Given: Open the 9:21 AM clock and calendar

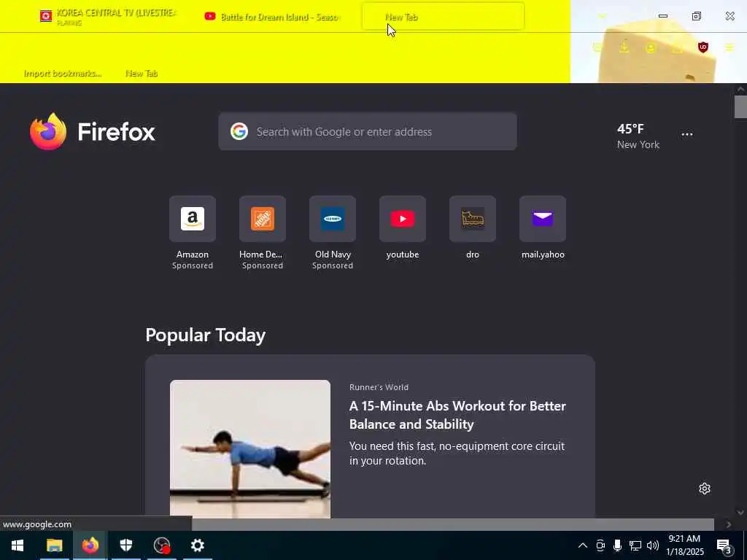Looking at the screenshot, I should point(684,545).
